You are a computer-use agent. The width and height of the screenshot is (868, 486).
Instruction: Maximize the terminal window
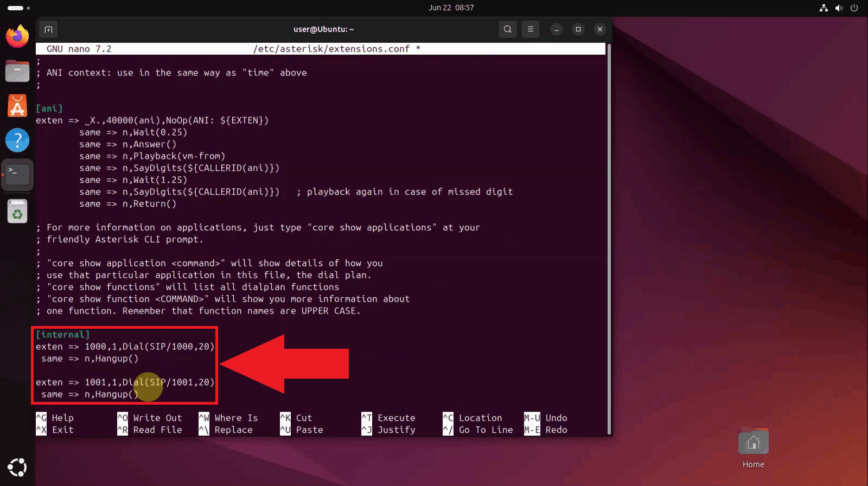pos(578,29)
